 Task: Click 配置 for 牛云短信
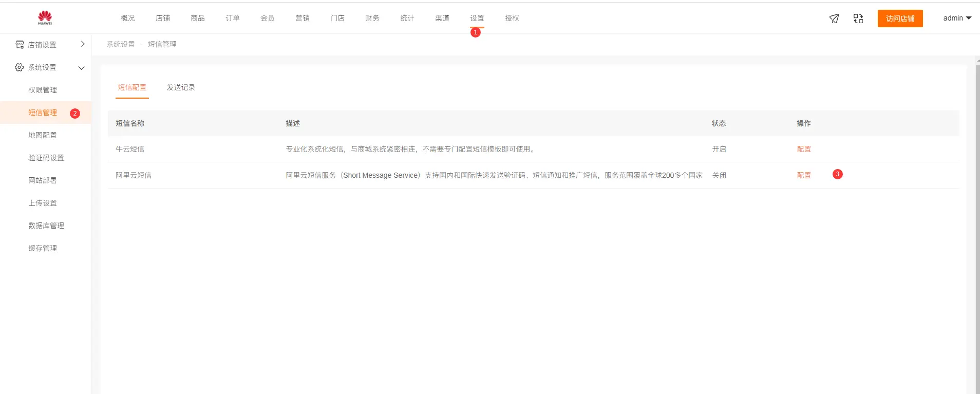[x=804, y=149]
